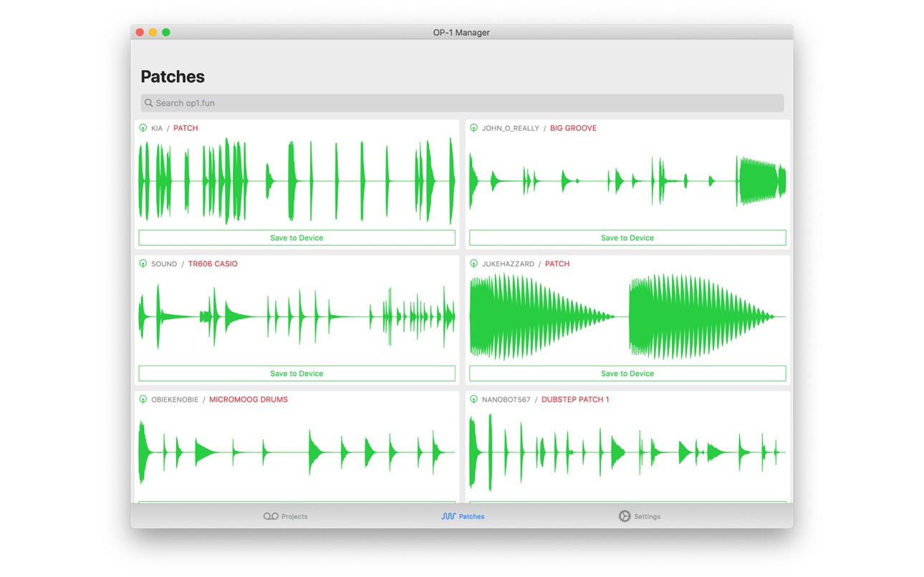Click the download icon beside JOHN_O_REALLY
This screenshot has height=577, width=924.
(x=473, y=128)
